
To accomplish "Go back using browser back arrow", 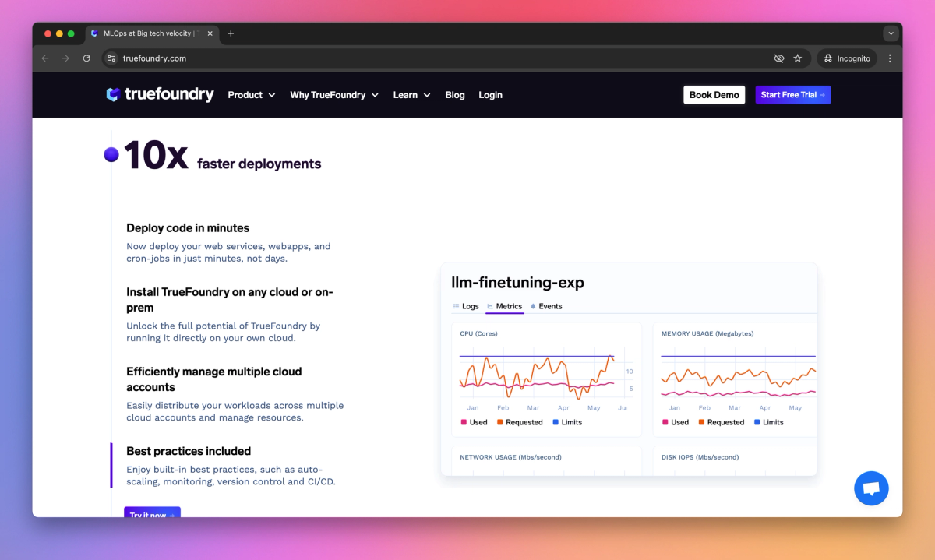I will tap(45, 58).
